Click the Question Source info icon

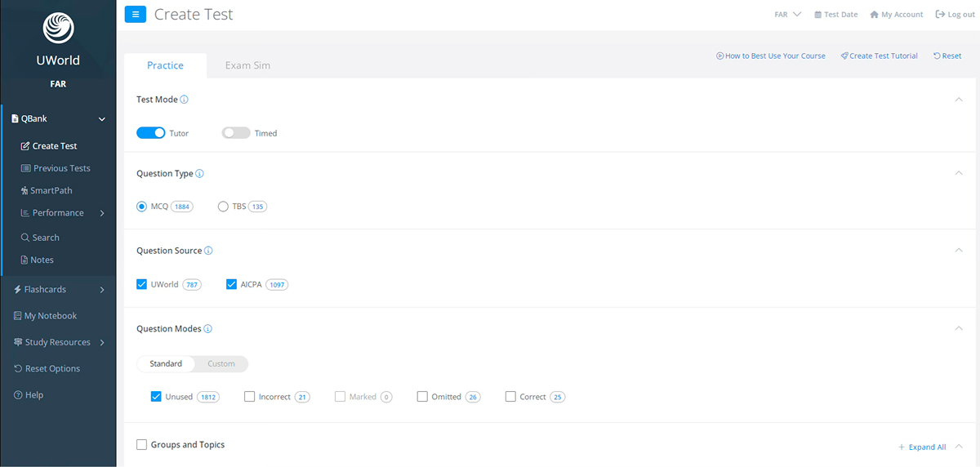208,251
